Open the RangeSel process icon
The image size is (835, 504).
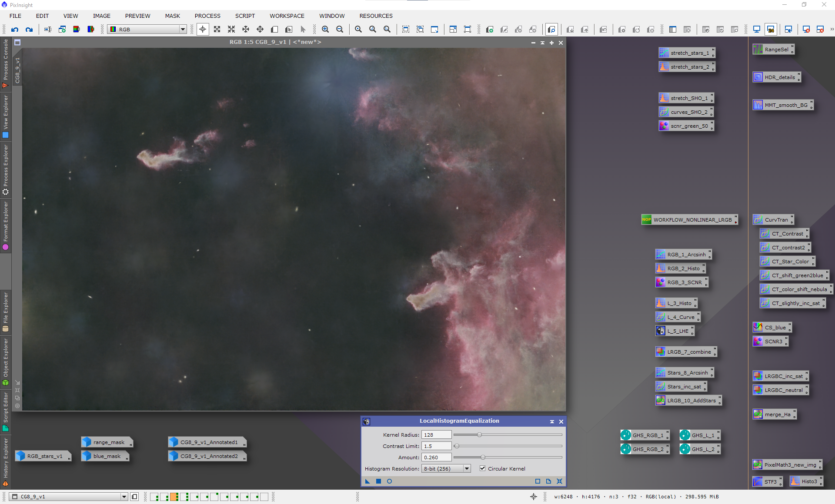773,50
